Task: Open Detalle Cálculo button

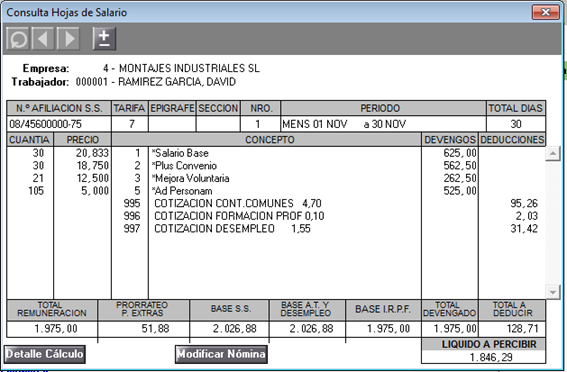Action: coord(44,354)
